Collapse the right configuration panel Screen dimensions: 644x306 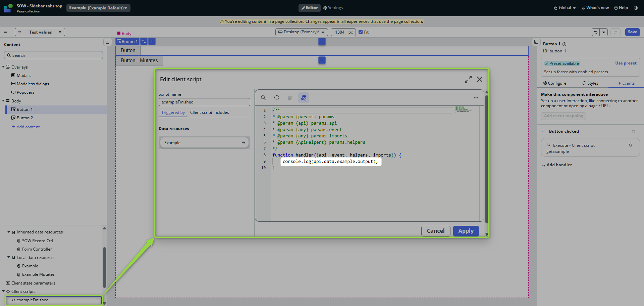click(536, 42)
